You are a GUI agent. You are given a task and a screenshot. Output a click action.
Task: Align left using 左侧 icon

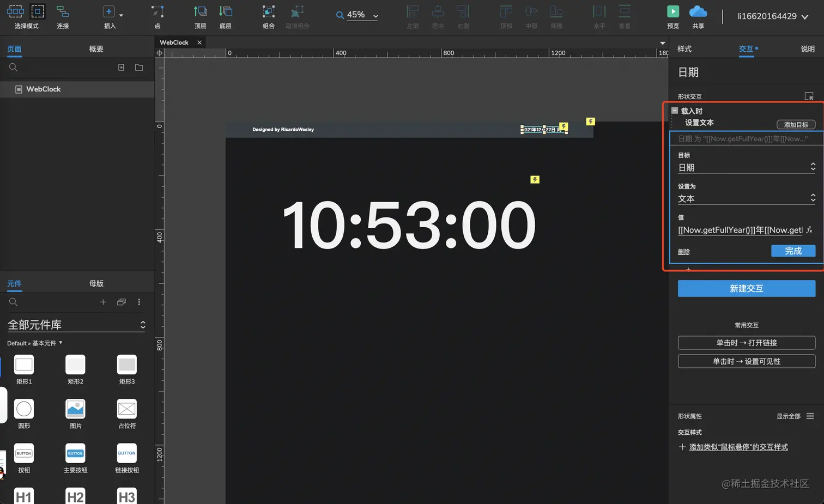tap(413, 11)
